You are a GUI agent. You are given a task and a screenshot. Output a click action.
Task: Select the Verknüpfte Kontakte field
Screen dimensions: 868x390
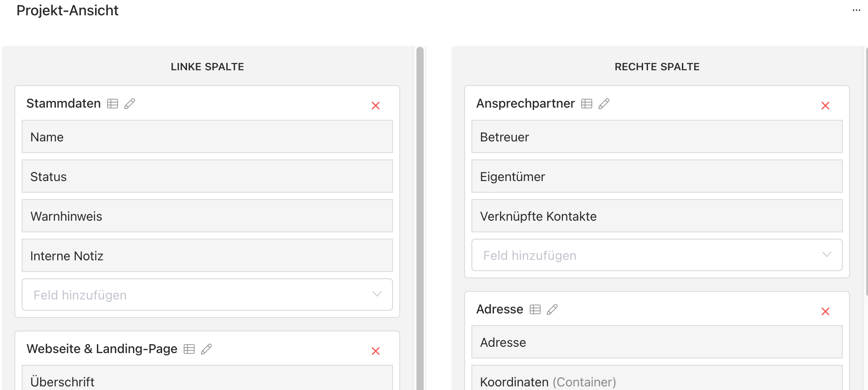pyautogui.click(x=657, y=216)
